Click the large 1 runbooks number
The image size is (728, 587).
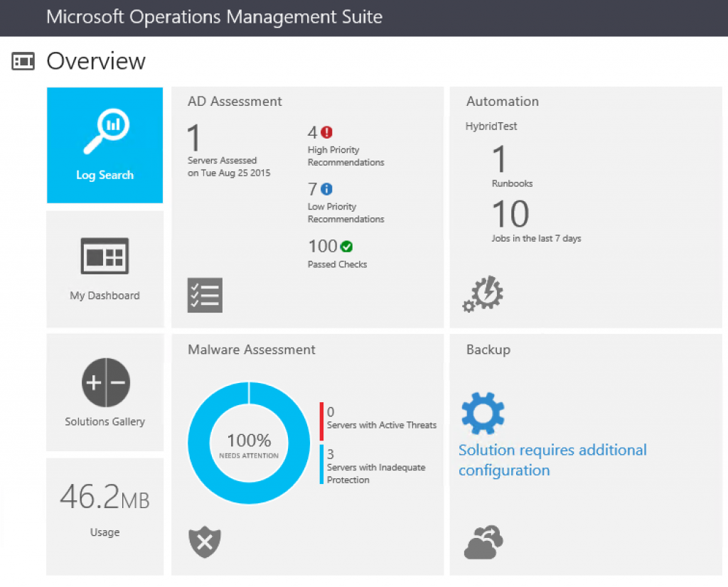499,159
